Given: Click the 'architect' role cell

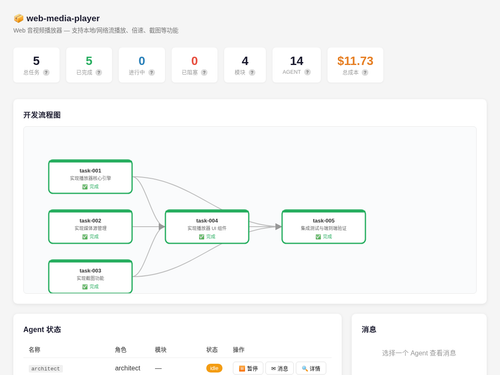Looking at the screenshot, I should pyautogui.click(x=127, y=368).
